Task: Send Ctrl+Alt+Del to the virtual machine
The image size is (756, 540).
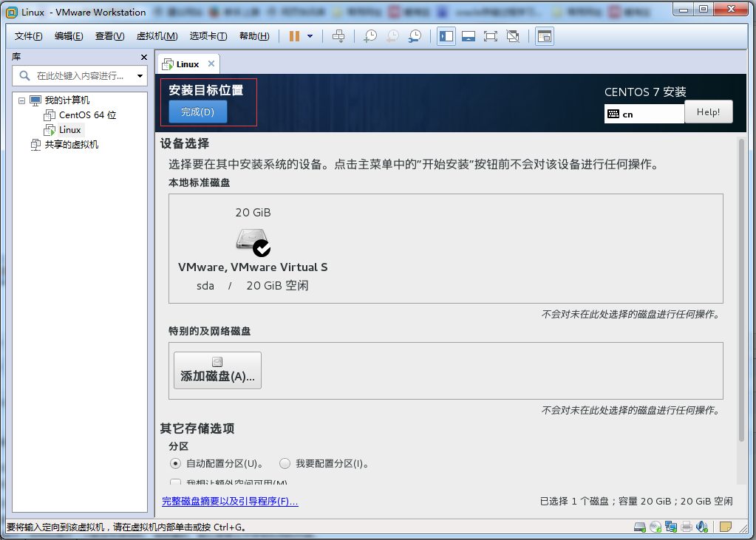Action: [339, 36]
